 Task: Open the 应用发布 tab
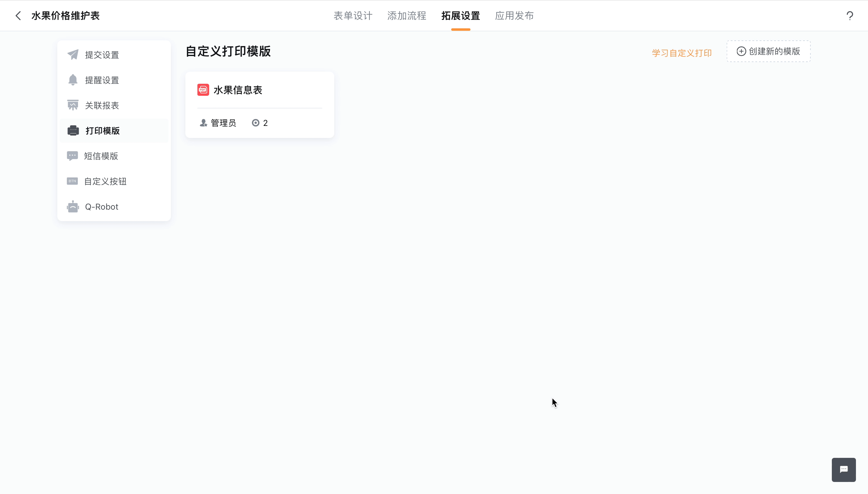514,16
